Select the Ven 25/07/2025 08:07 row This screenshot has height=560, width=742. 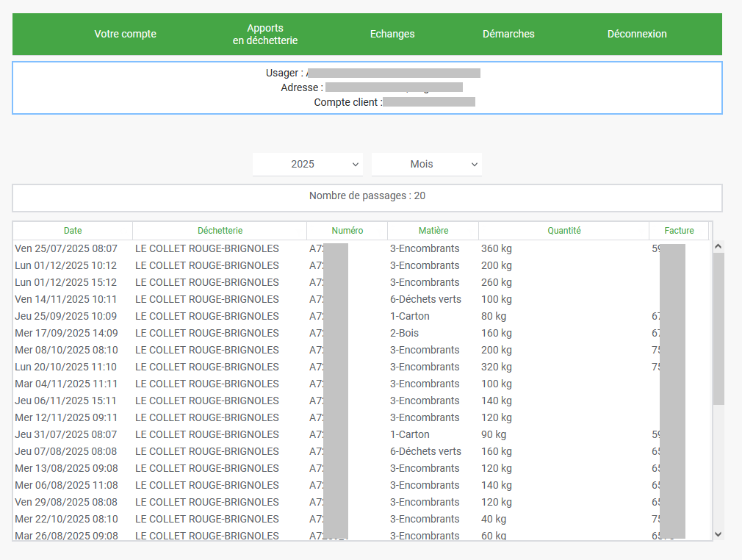coord(66,249)
